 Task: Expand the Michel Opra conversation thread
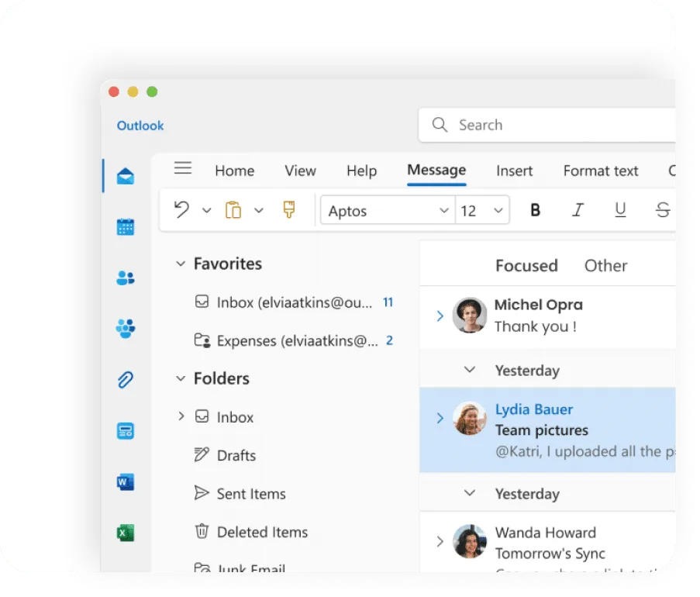coord(440,316)
